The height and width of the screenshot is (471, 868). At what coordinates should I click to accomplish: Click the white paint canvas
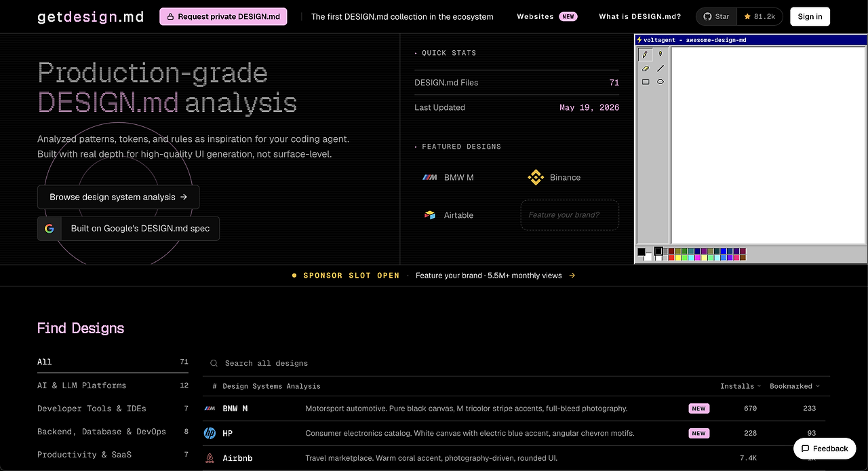coord(769,145)
